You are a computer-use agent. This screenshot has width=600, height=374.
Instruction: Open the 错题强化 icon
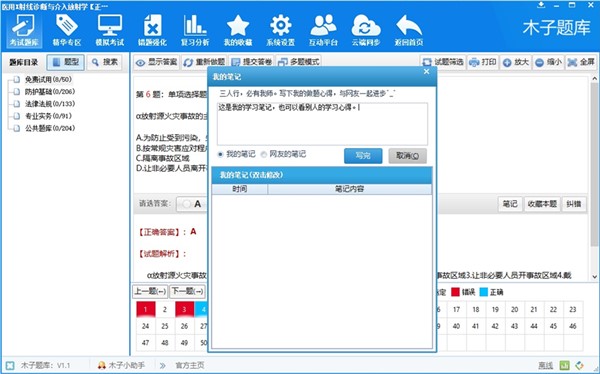click(152, 30)
